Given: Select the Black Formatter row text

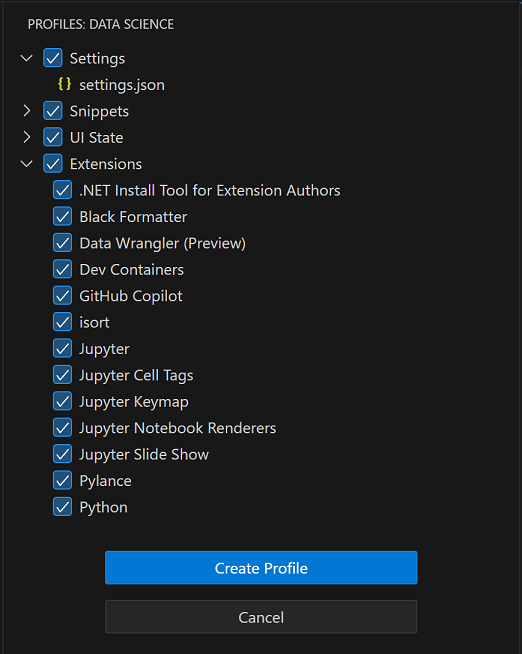Looking at the screenshot, I should point(133,217).
